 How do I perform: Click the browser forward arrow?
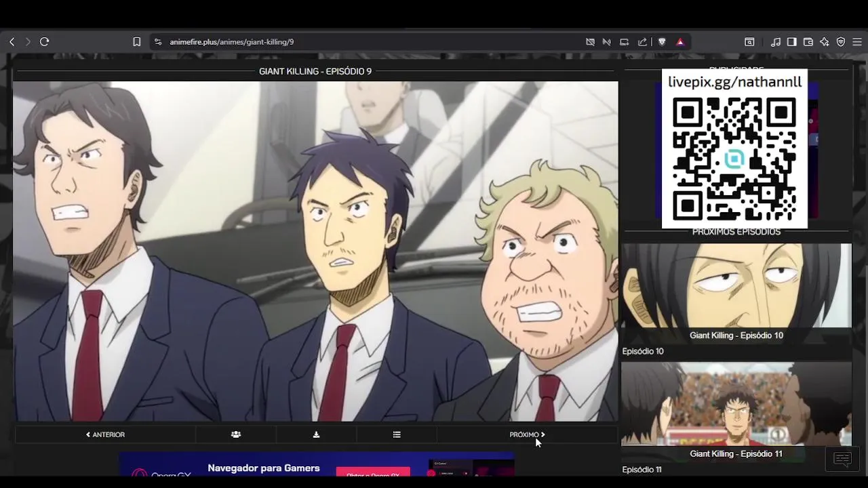coord(28,42)
